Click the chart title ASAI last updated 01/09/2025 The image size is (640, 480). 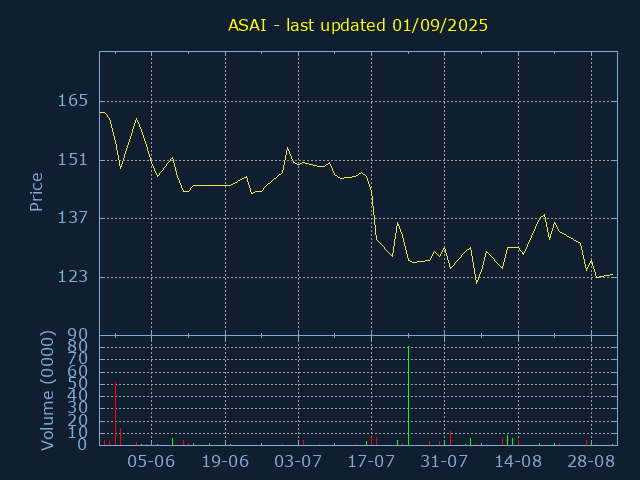358,25
